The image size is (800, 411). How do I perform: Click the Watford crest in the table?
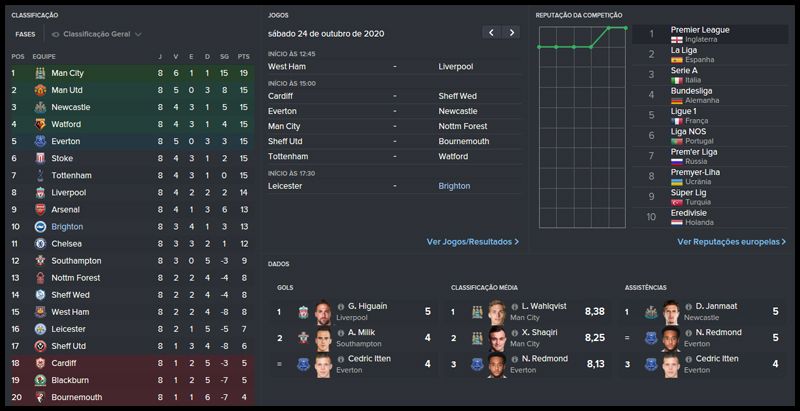[x=40, y=124]
